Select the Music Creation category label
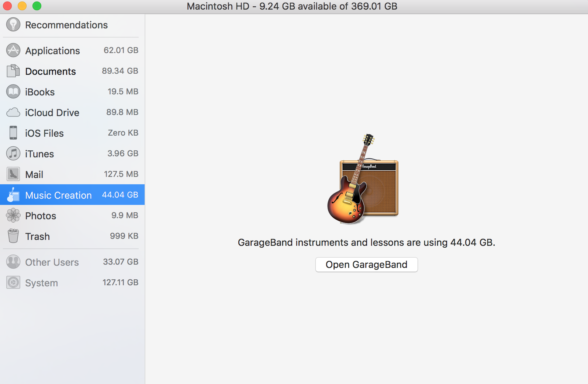 (x=58, y=195)
